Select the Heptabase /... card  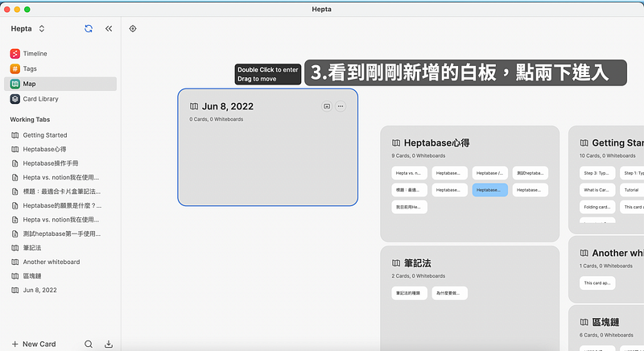click(490, 173)
